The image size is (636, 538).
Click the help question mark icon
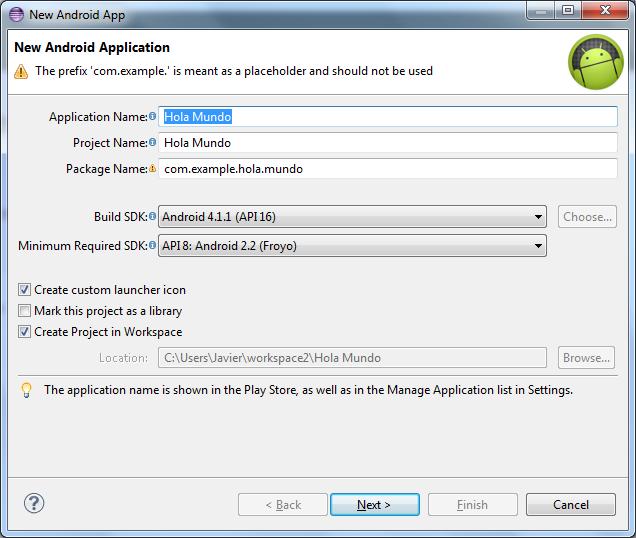(x=34, y=503)
